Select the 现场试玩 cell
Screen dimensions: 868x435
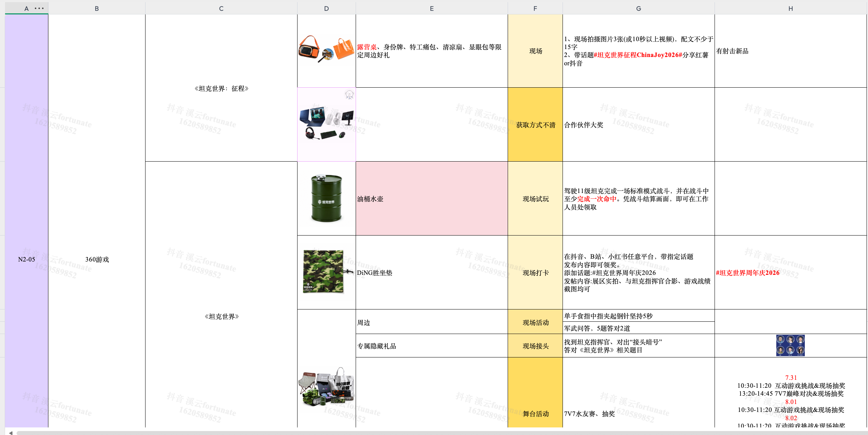(535, 198)
